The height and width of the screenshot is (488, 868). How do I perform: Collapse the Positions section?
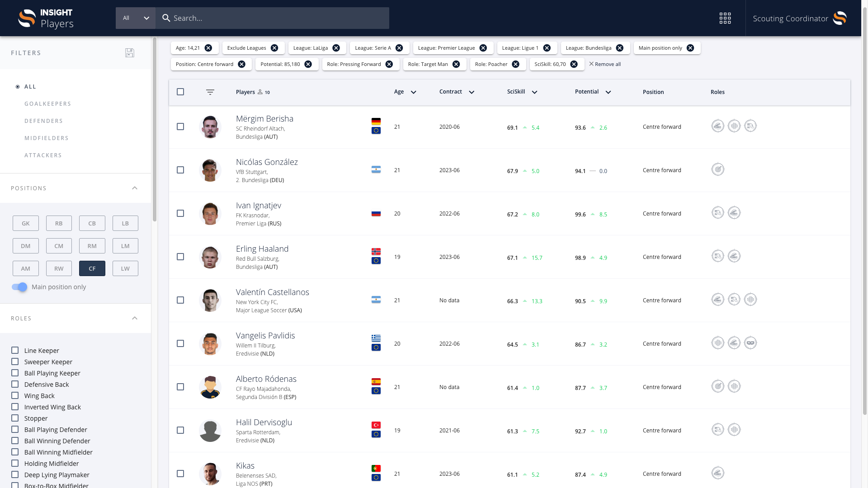click(135, 188)
